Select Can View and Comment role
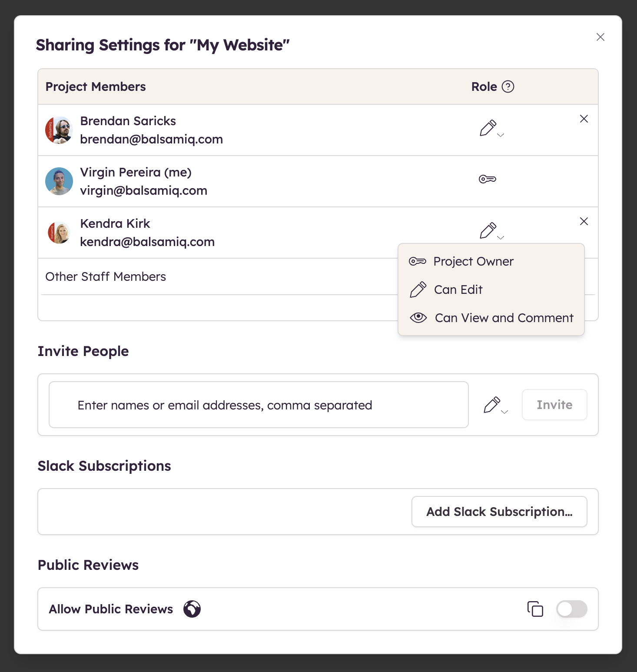Image resolution: width=637 pixels, height=672 pixels. (x=504, y=318)
